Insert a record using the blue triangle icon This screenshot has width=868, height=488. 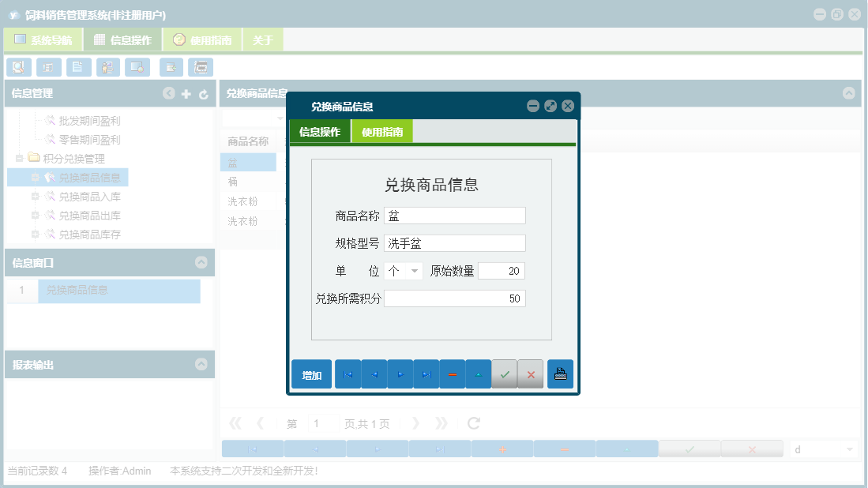479,374
